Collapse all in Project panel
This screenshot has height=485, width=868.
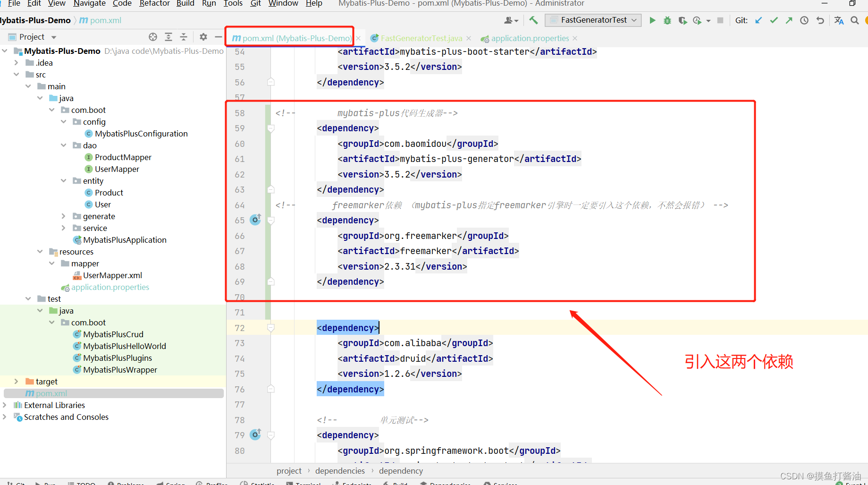[184, 37]
